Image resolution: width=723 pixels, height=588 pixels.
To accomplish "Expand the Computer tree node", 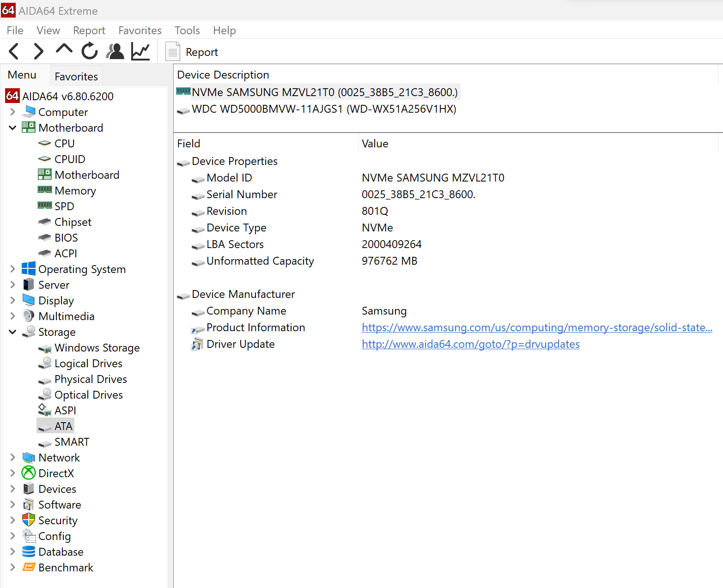I will [12, 112].
